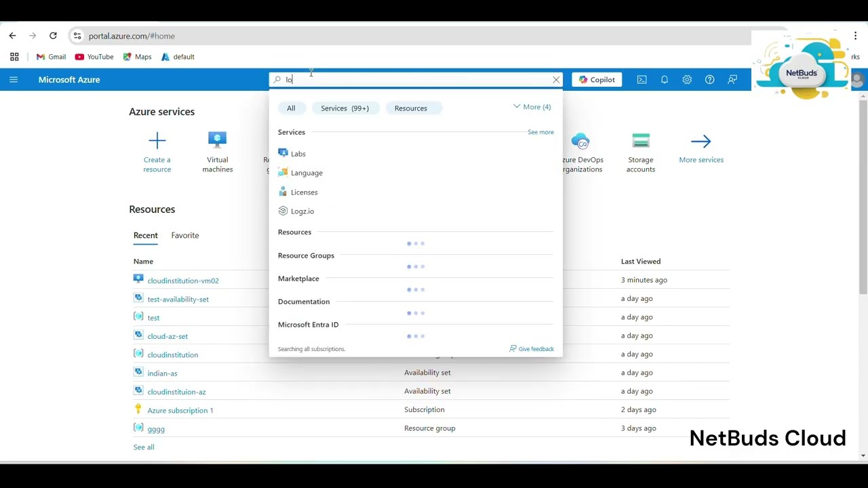Click the Last Viewed column header
Viewport: 868px width, 488px height.
[641, 261]
